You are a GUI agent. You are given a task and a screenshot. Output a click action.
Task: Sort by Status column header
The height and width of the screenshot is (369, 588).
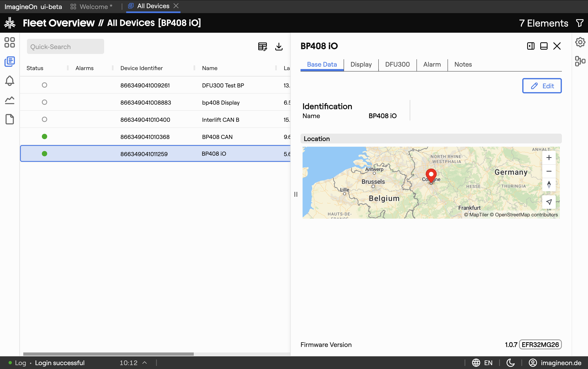click(35, 68)
